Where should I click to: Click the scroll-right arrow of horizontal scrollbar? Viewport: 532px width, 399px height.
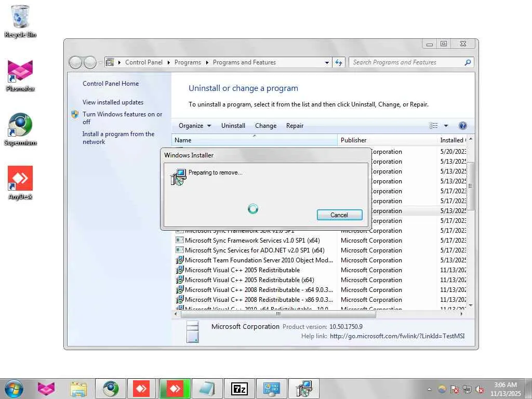click(461, 314)
